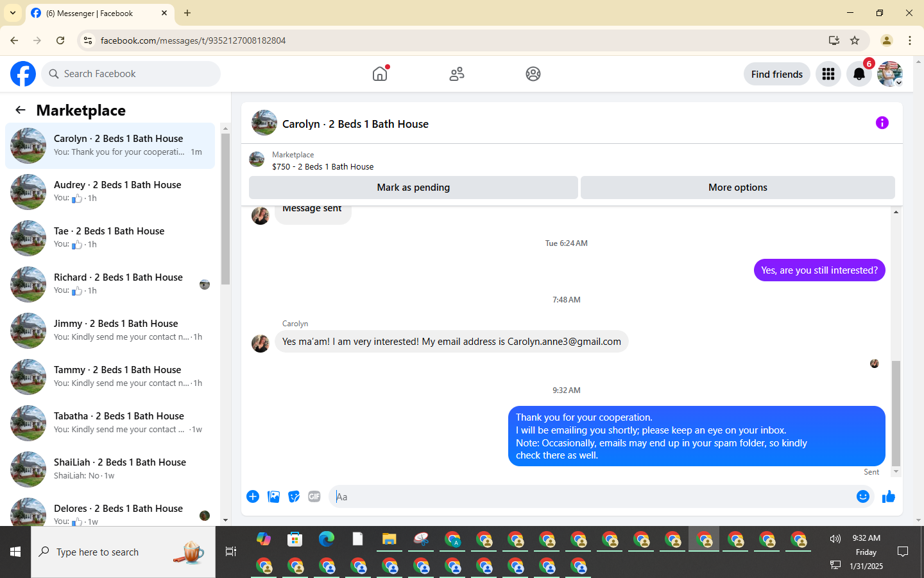Open the emoji picker in message box
This screenshot has height=578, width=924.
pyautogui.click(x=863, y=496)
